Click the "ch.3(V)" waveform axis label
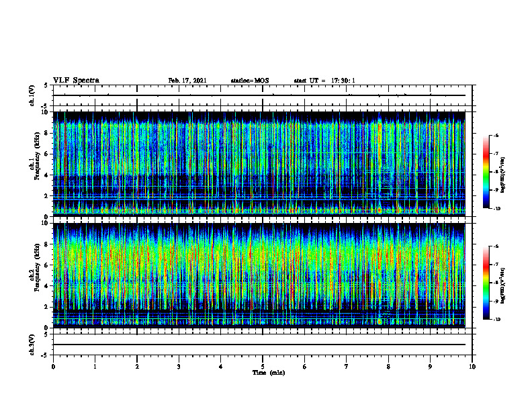The width and height of the screenshot is (532, 411). click(x=32, y=345)
